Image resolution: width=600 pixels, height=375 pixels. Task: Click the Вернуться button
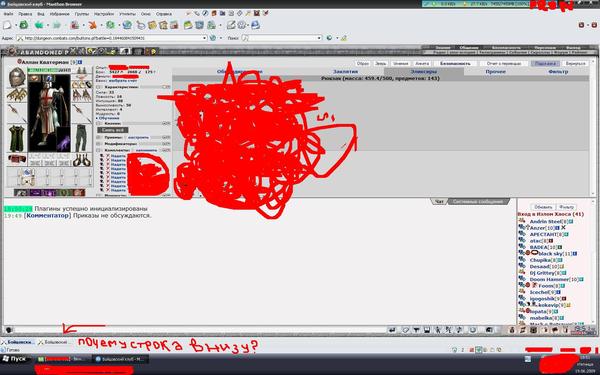coord(576,64)
